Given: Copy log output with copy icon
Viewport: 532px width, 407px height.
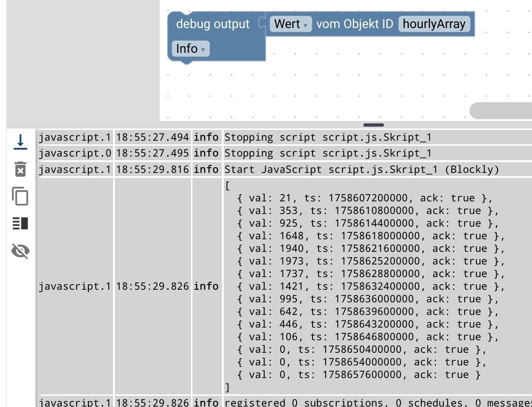Looking at the screenshot, I should click(x=21, y=196).
